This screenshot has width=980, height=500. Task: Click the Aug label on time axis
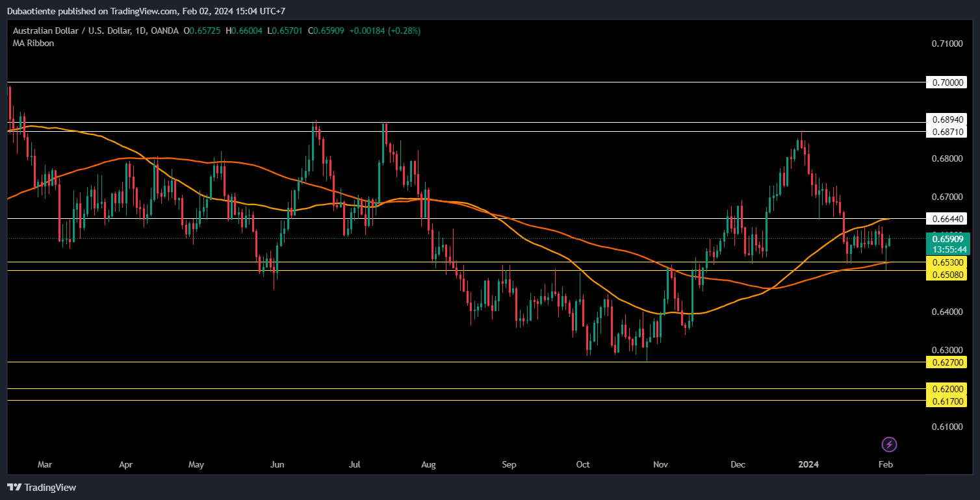(x=428, y=465)
